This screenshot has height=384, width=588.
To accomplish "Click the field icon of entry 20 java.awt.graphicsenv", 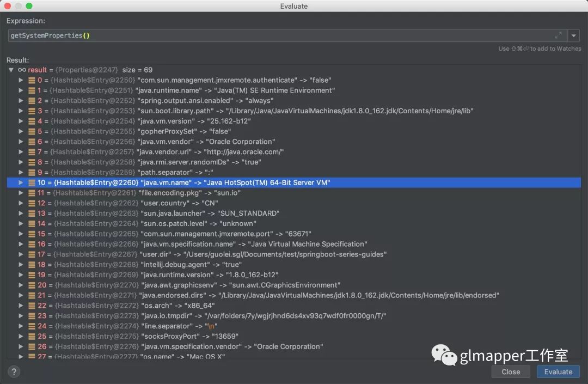I will tap(32, 285).
